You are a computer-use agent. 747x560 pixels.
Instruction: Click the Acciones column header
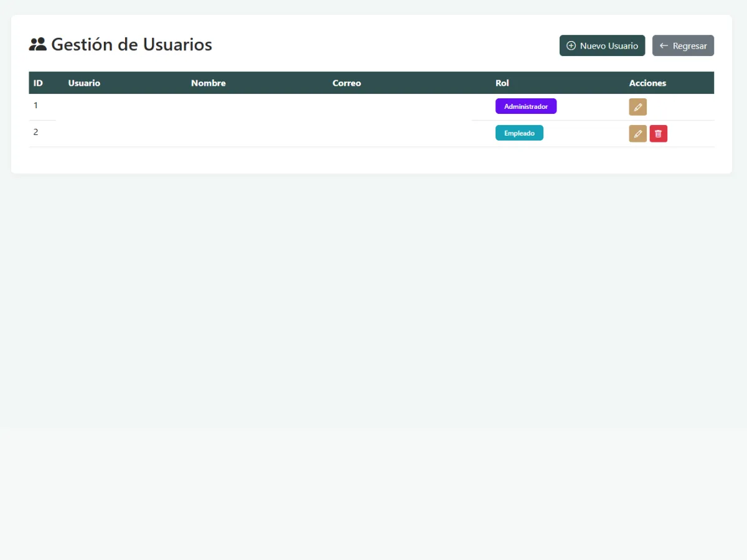tap(647, 83)
